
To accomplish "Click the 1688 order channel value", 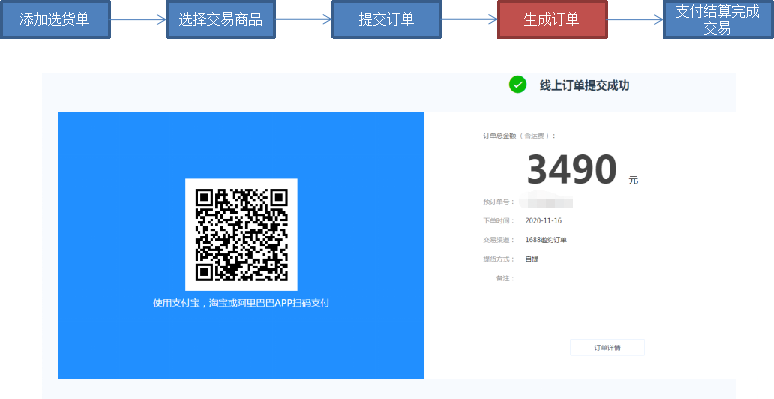I will coord(546,240).
